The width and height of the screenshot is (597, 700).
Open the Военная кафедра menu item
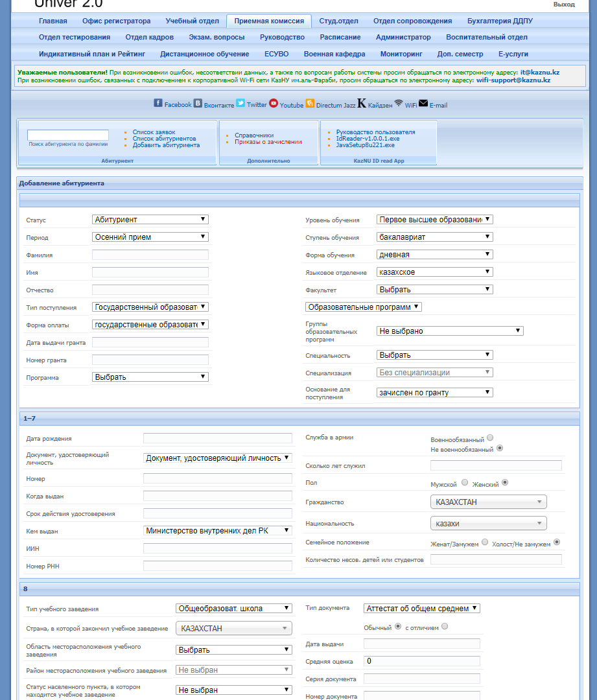(x=334, y=54)
